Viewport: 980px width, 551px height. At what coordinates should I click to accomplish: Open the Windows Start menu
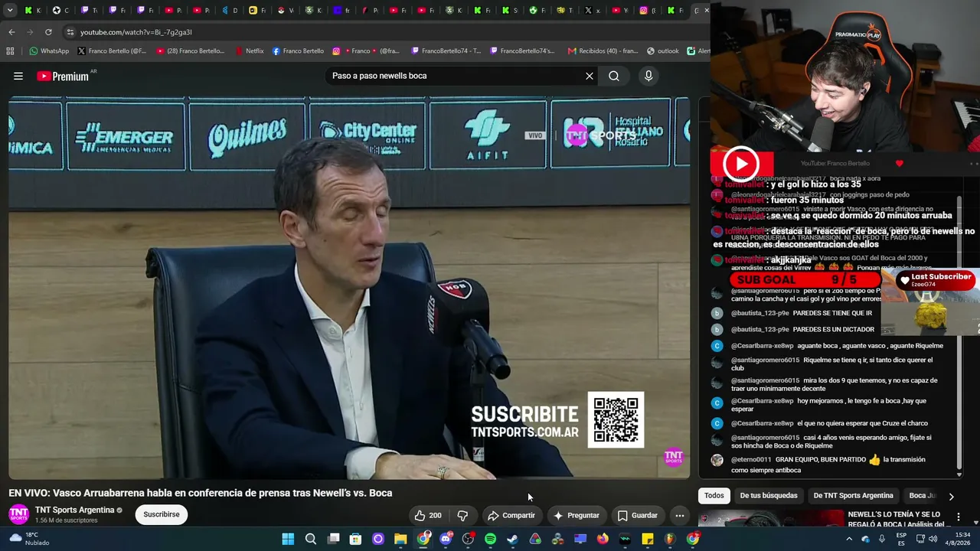(x=288, y=539)
